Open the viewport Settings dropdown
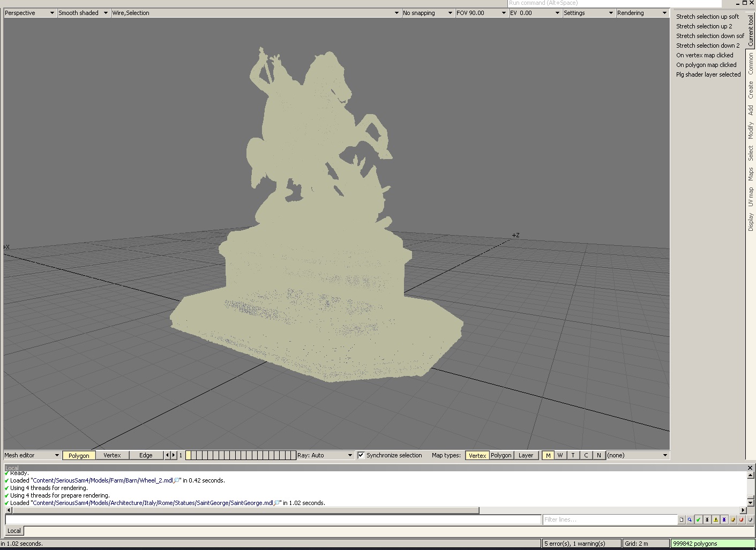Viewport: 756px width, 550px height. click(x=588, y=13)
